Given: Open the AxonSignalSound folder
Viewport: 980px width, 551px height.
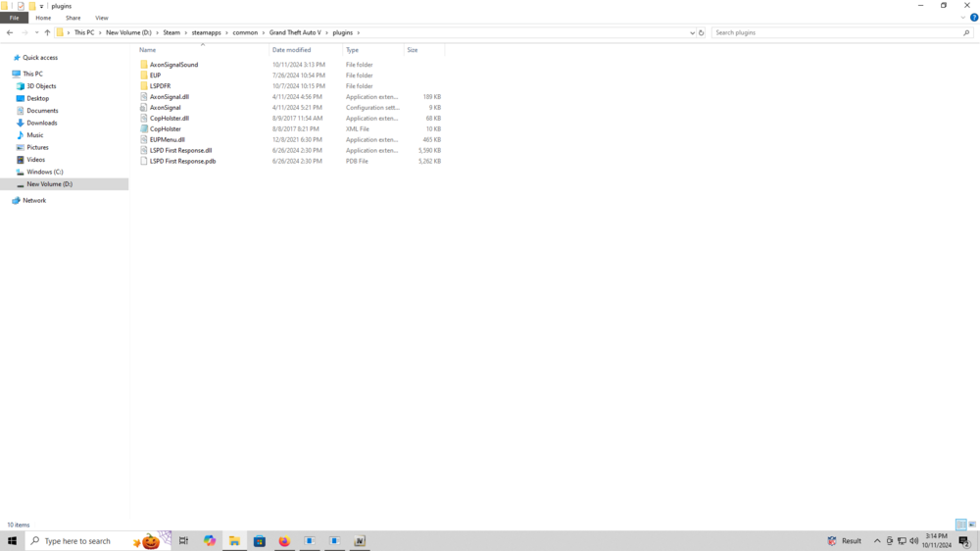Looking at the screenshot, I should click(x=173, y=65).
